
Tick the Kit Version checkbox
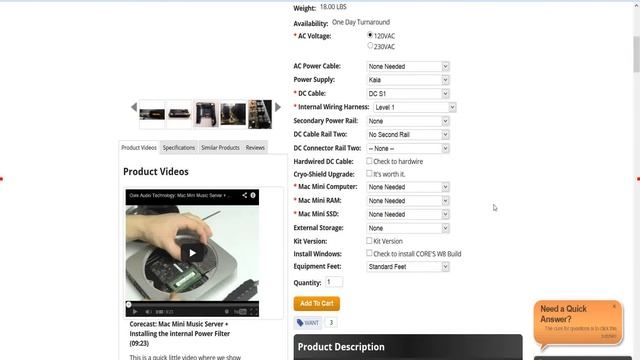pos(369,241)
